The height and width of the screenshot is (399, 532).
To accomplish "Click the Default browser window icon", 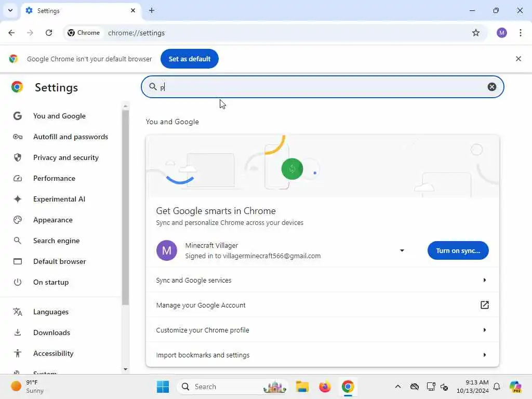I will click(x=18, y=261).
